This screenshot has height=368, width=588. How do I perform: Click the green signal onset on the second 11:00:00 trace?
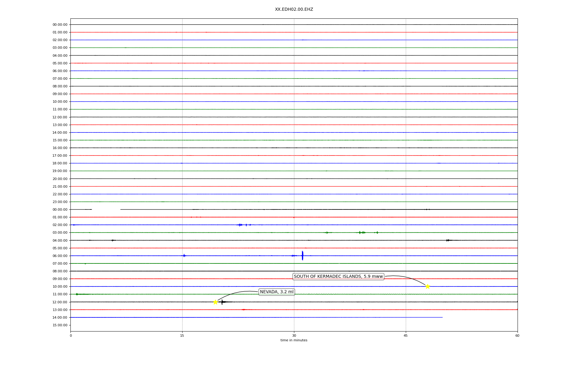(x=77, y=294)
